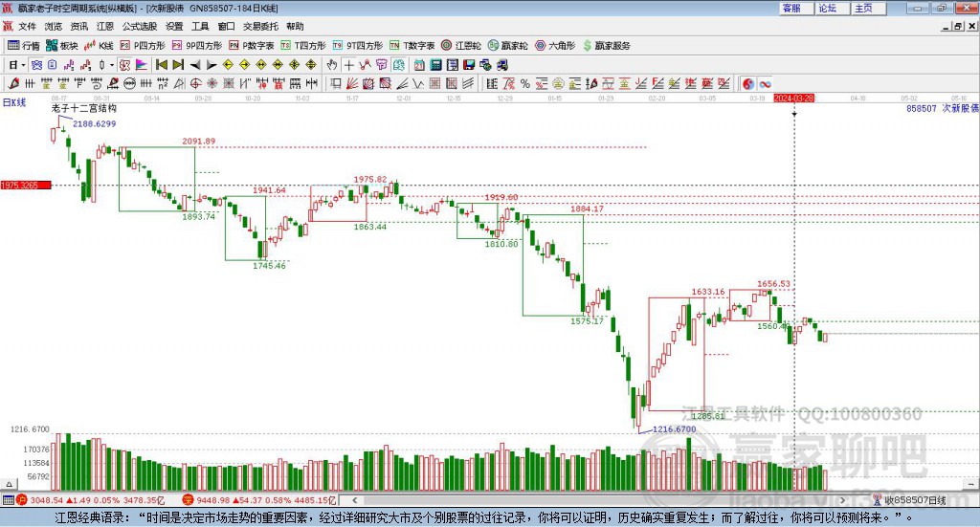Screen dimensions: 980x527
Task: Select the red crosshair target tool
Action: (195, 83)
